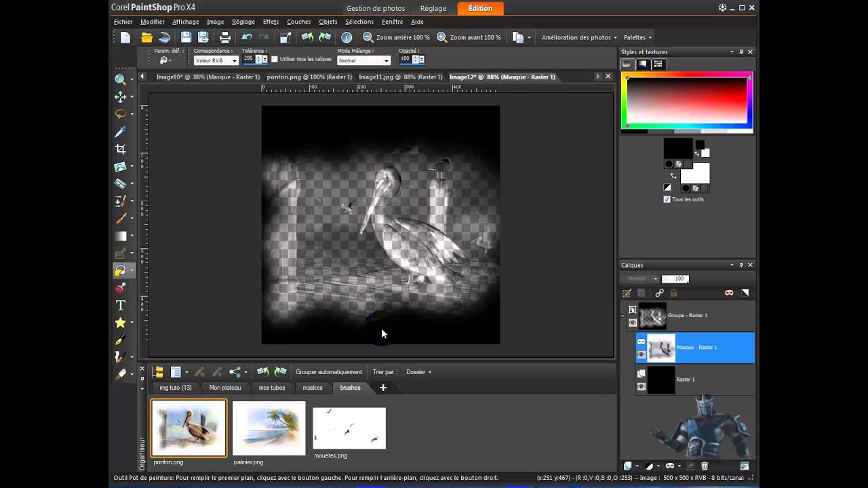Open Amélioration des photos dropdown
Viewport: 868px width, 488px height.
click(579, 37)
